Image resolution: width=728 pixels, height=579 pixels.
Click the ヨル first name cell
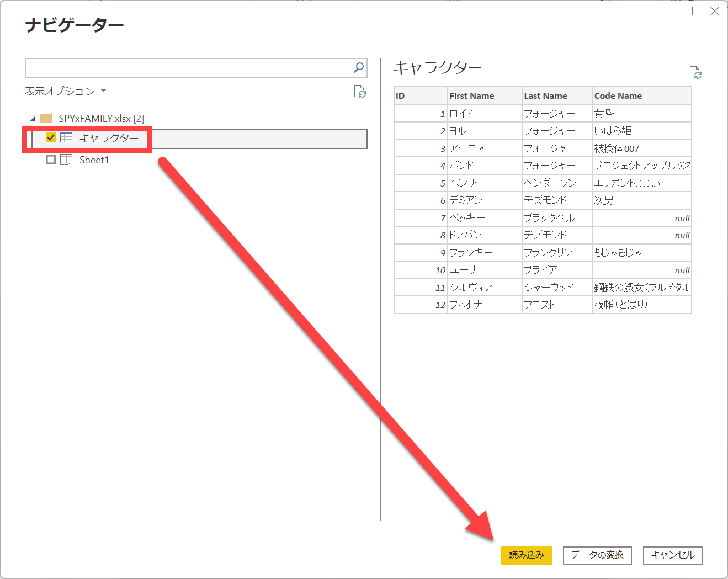point(485,131)
